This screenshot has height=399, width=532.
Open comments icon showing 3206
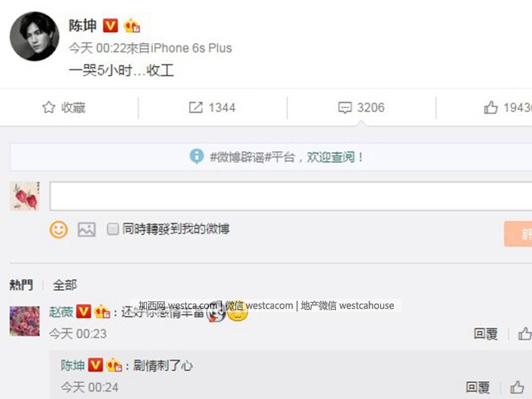(x=345, y=107)
